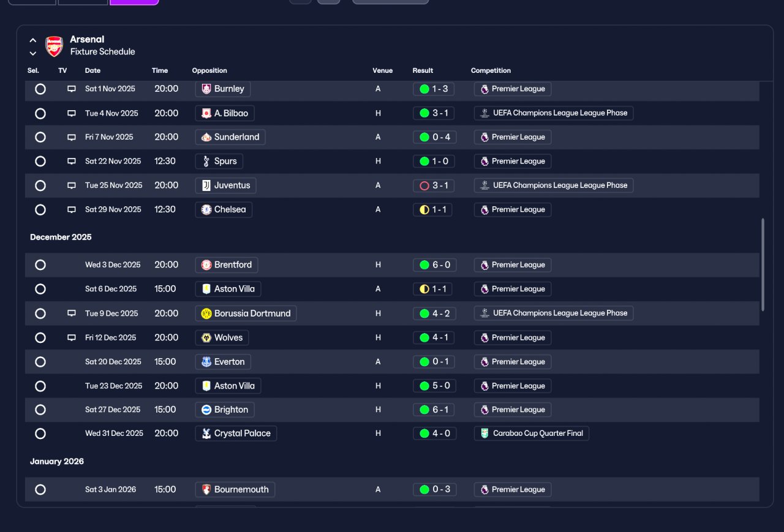This screenshot has width=784, height=532.
Task: Click the Borussia Dortmund badge icon
Action: click(x=206, y=313)
